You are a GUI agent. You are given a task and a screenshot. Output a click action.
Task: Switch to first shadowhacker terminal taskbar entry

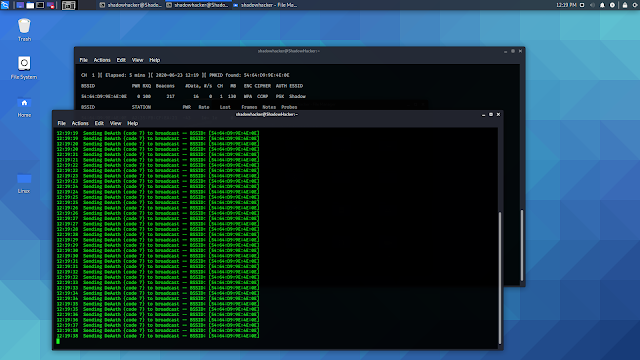click(131, 5)
